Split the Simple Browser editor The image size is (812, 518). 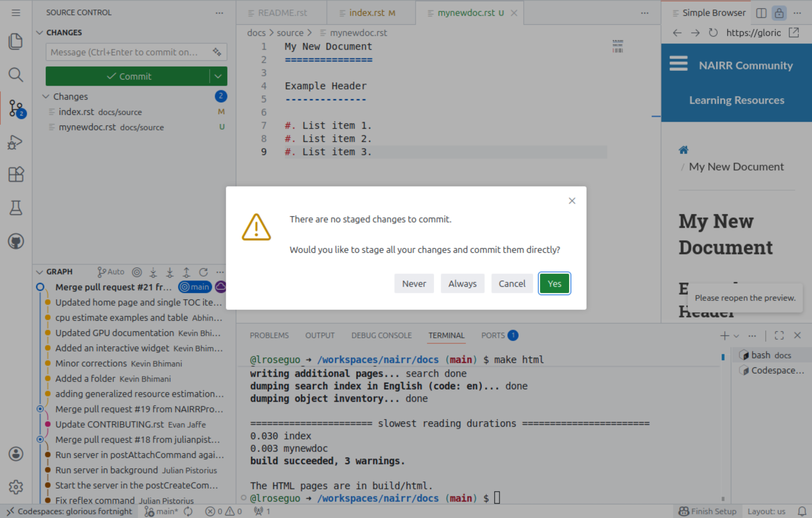click(x=761, y=13)
